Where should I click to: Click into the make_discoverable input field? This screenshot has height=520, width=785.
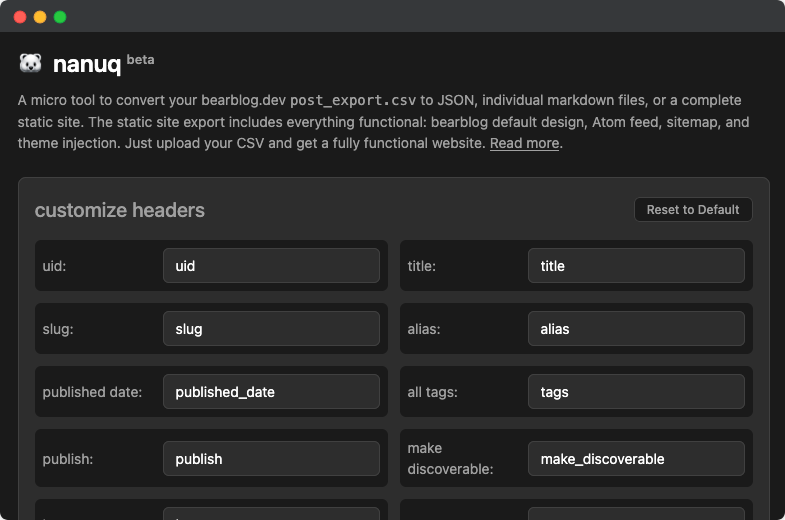tap(636, 458)
